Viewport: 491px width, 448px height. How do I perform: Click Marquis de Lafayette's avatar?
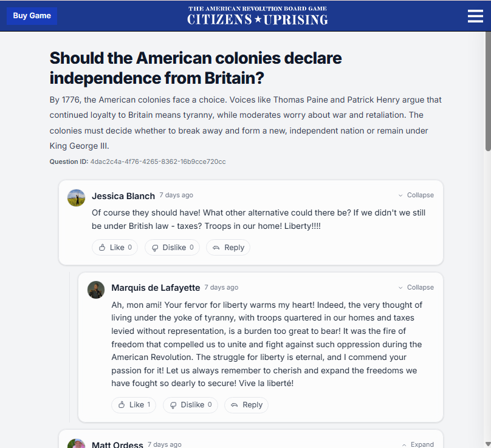click(x=96, y=290)
